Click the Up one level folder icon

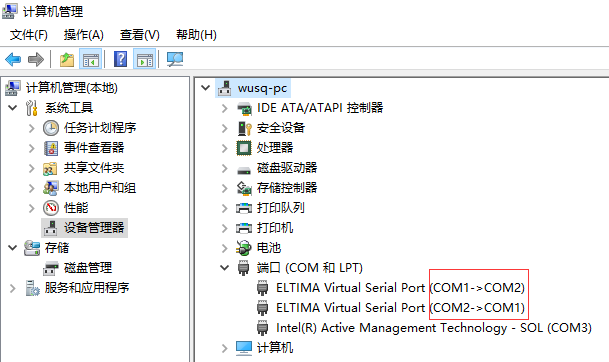pyautogui.click(x=67, y=59)
